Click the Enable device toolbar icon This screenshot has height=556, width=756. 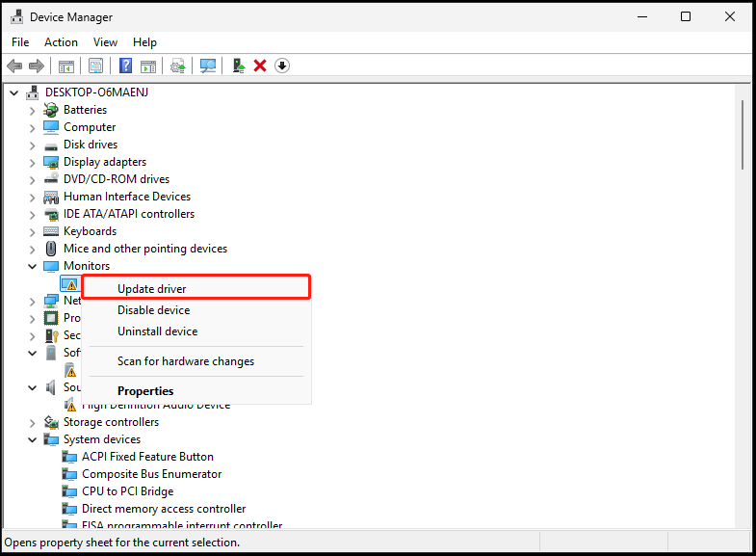click(x=238, y=66)
